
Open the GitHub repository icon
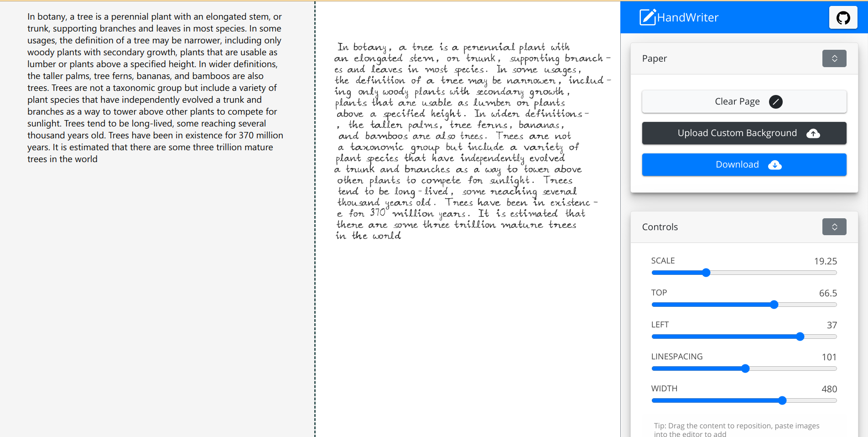(x=843, y=18)
